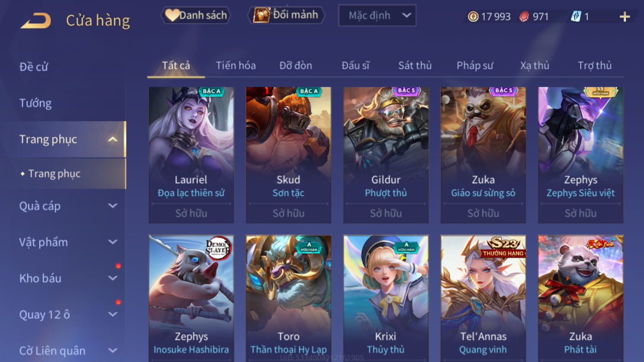Open Danh sách wishlist heart icon
Image resolution: width=644 pixels, height=362 pixels.
[172, 15]
